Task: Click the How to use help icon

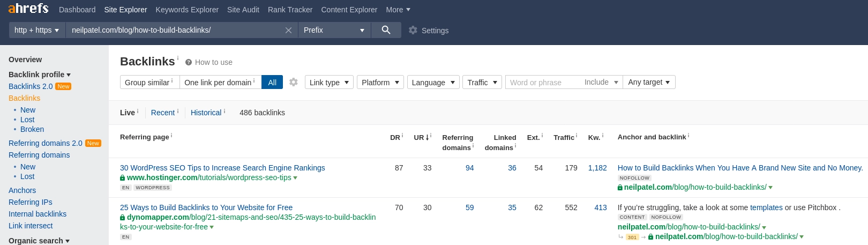Action: (189, 62)
